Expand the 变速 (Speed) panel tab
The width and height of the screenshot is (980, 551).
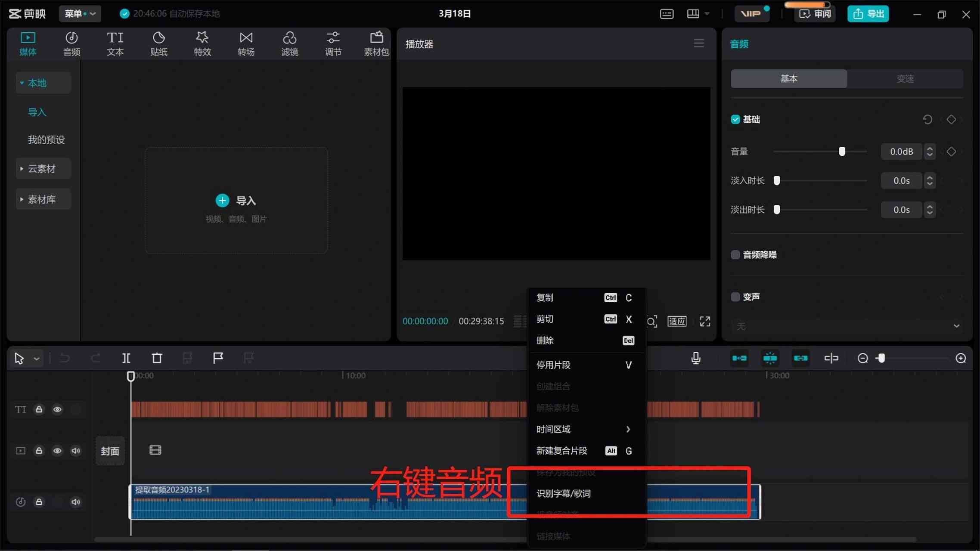point(905,79)
